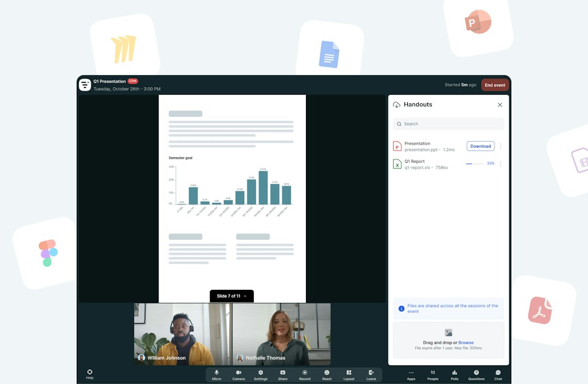The image size is (588, 384).
Task: Click the info icon in files notice
Action: (x=401, y=309)
